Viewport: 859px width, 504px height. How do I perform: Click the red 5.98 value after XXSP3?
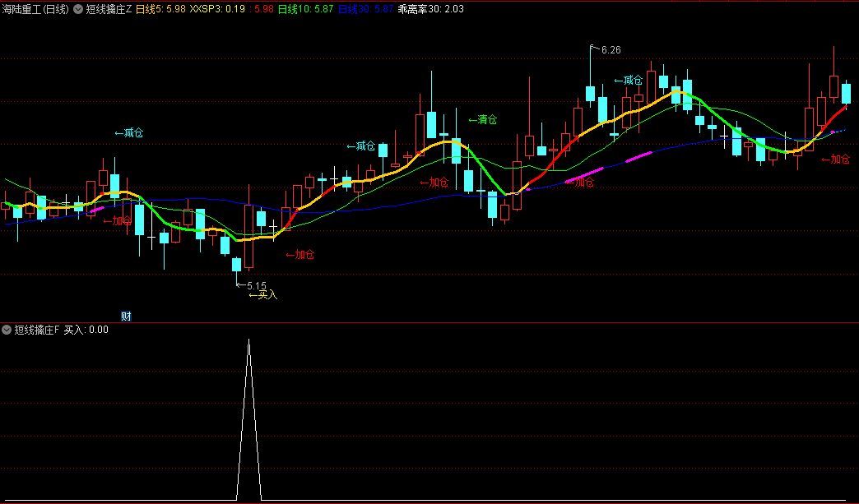pyautogui.click(x=262, y=9)
